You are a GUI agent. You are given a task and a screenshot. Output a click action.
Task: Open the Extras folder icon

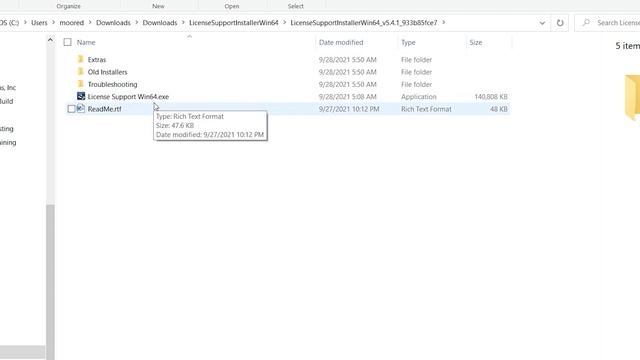click(x=80, y=59)
